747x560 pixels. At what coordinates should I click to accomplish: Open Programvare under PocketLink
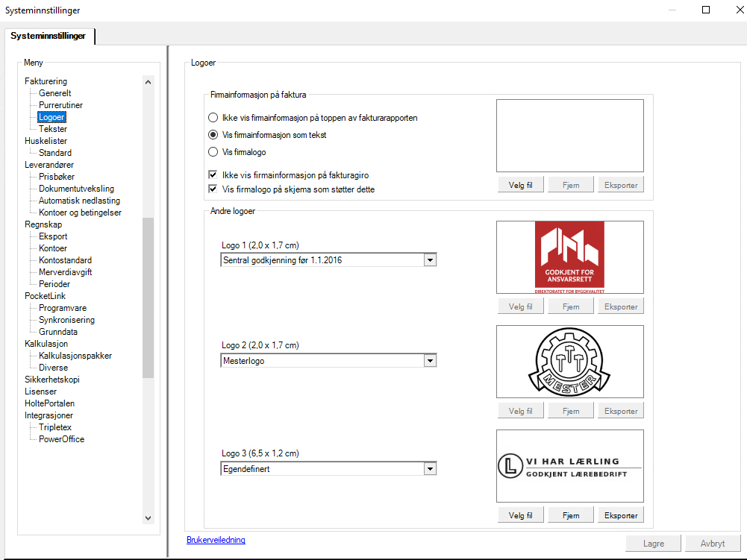click(63, 308)
